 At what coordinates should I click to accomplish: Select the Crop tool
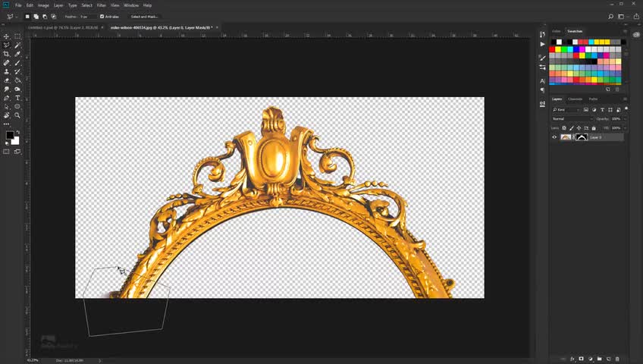pos(6,54)
